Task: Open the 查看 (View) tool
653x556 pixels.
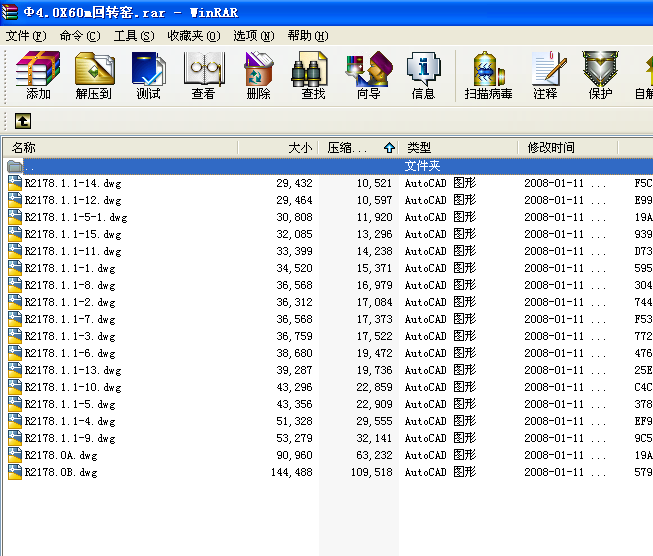Action: tap(204, 75)
